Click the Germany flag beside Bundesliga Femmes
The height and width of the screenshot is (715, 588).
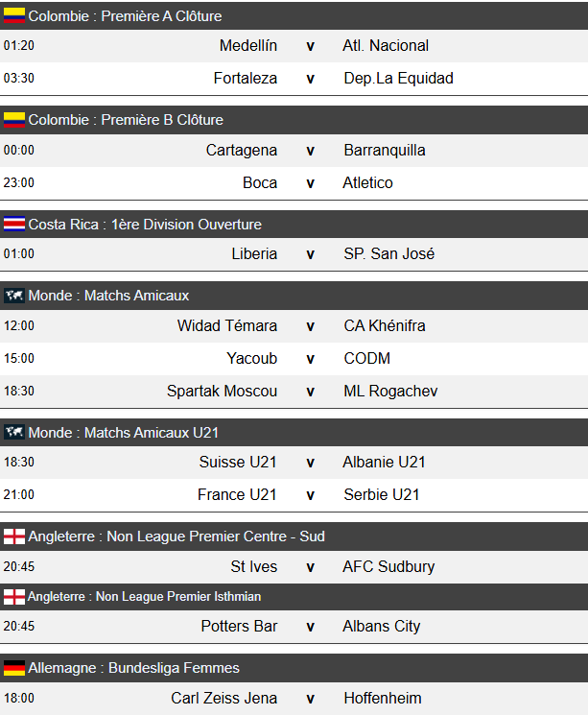tap(14, 668)
